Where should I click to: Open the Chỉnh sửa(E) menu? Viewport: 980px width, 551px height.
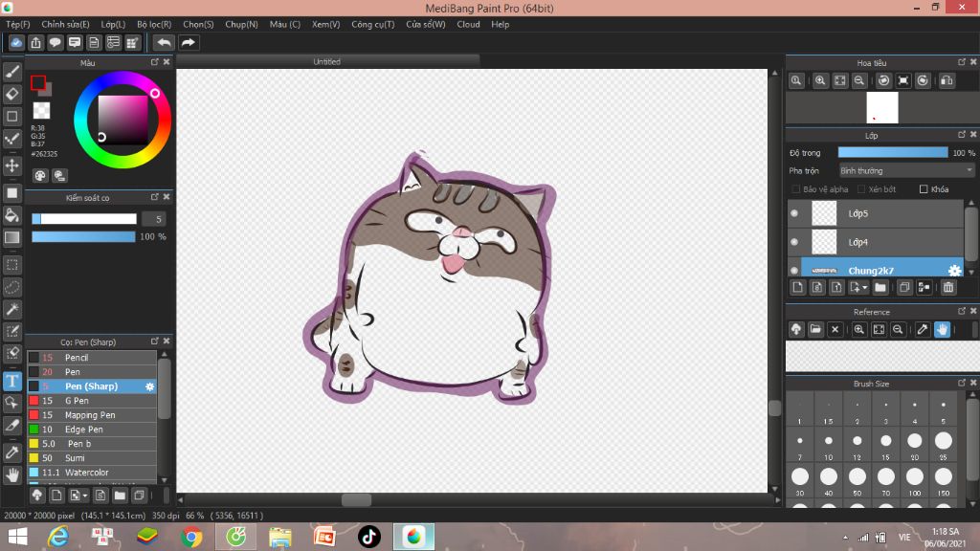click(x=65, y=24)
